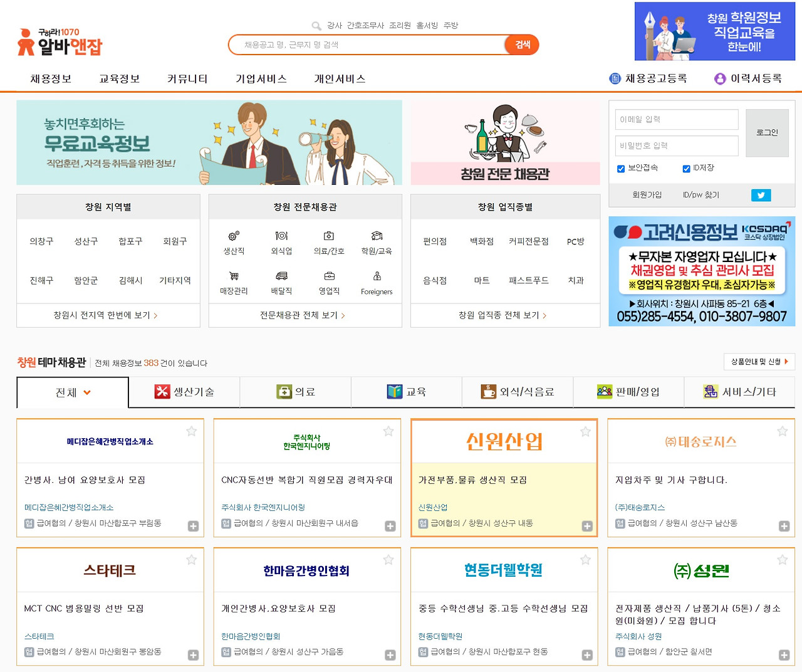The image size is (802, 672).
Task: Favorite the 한국엔지니어링 listing star
Action: (388, 431)
